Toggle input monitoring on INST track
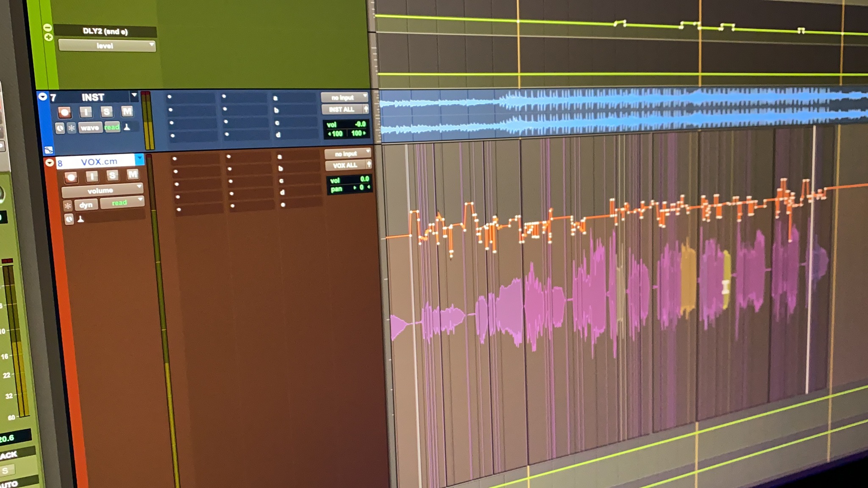The height and width of the screenshot is (488, 868). (86, 112)
